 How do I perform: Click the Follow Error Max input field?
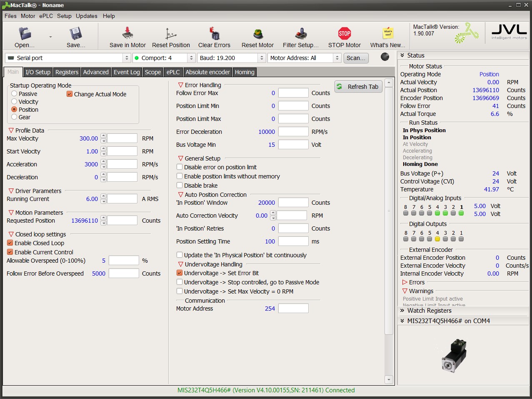pyautogui.click(x=293, y=93)
